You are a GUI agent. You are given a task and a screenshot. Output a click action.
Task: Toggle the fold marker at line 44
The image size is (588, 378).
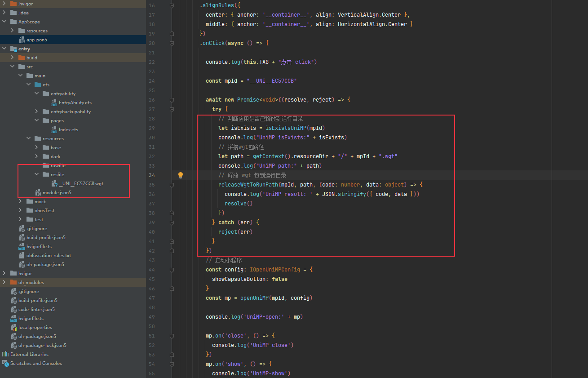click(x=172, y=270)
